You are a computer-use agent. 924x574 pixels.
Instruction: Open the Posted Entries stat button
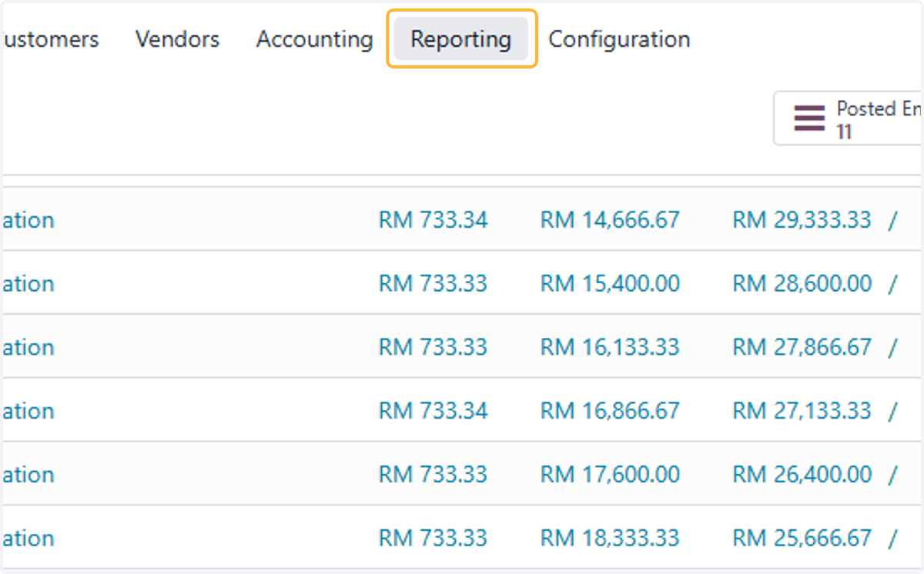coord(848,119)
